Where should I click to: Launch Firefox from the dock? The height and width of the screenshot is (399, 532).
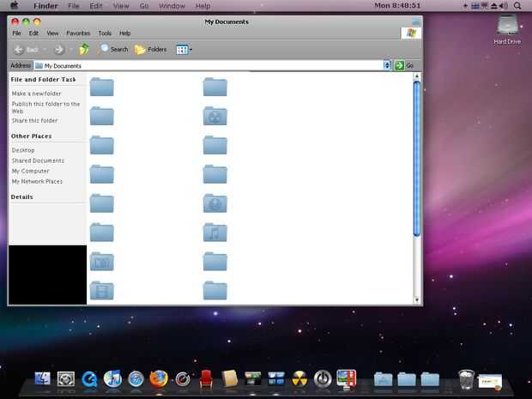point(159,378)
